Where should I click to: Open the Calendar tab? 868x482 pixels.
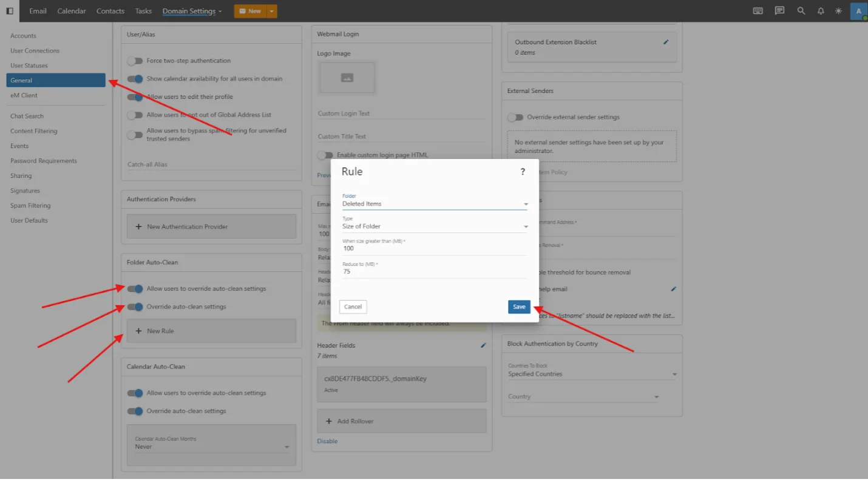point(72,11)
